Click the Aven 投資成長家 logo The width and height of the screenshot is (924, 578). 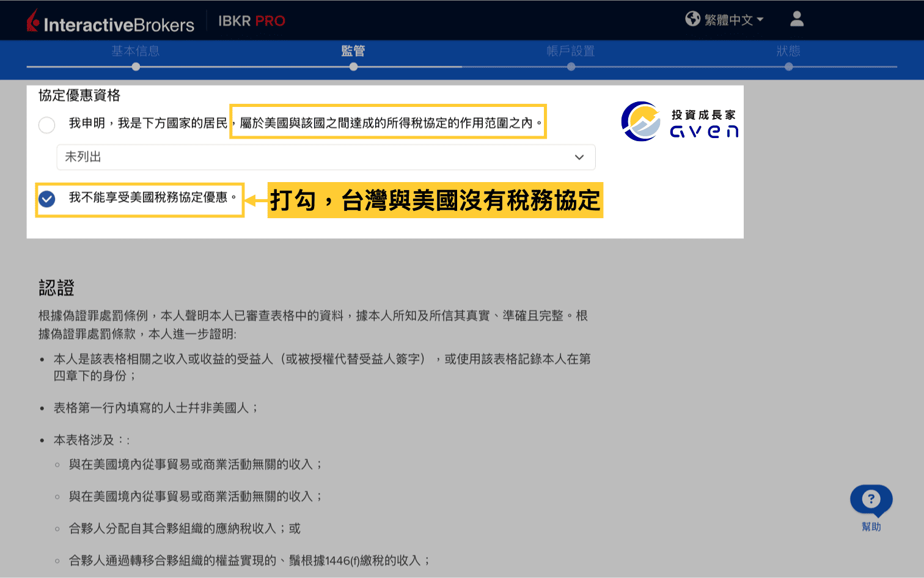click(x=679, y=120)
